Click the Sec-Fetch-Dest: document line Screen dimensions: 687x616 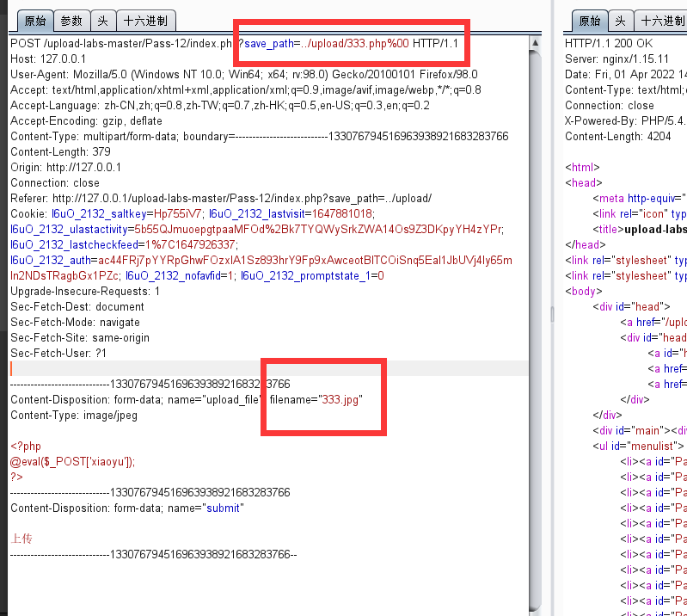click(77, 306)
